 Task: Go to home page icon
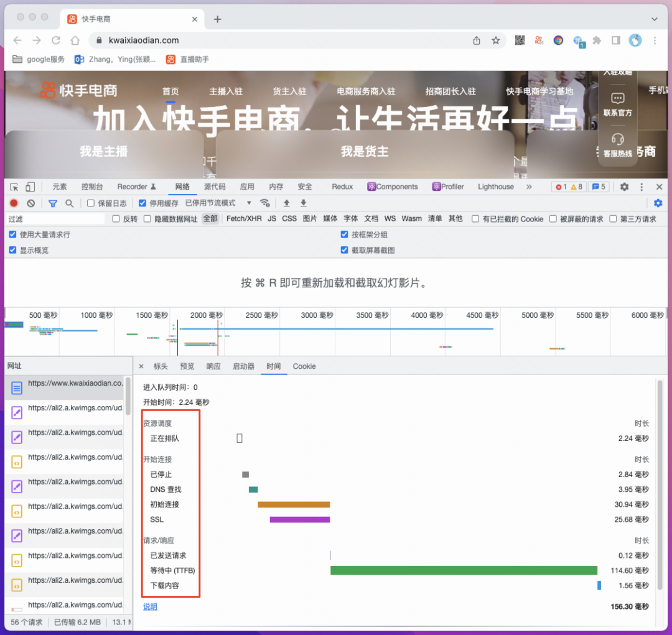click(75, 40)
